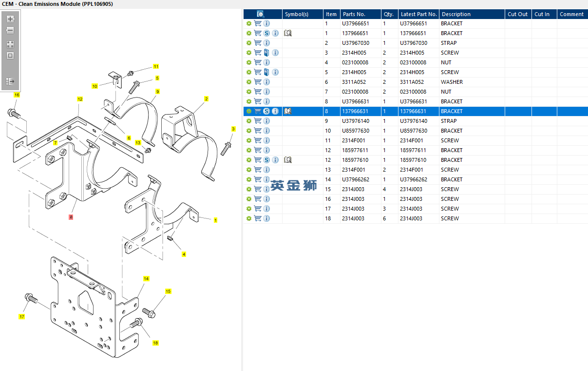Click the Latest Part No. column header
The height and width of the screenshot is (371, 588).
point(418,14)
